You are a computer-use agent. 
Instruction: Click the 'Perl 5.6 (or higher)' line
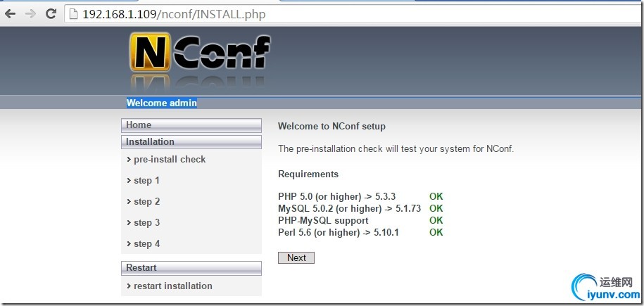coord(339,232)
